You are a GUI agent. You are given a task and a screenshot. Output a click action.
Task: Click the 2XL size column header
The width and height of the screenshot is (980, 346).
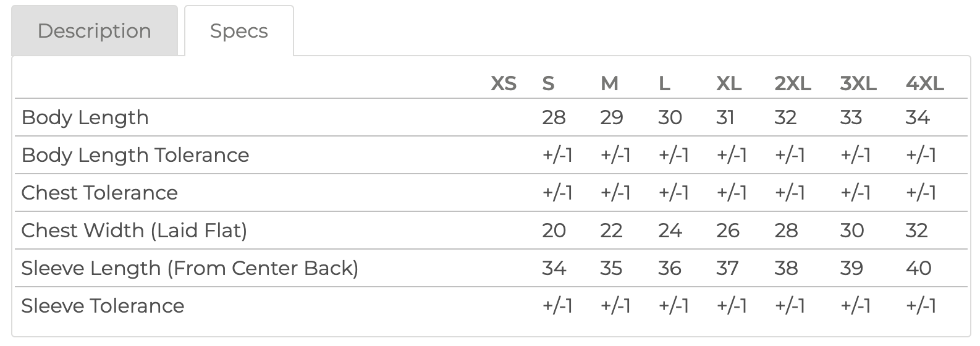792,83
